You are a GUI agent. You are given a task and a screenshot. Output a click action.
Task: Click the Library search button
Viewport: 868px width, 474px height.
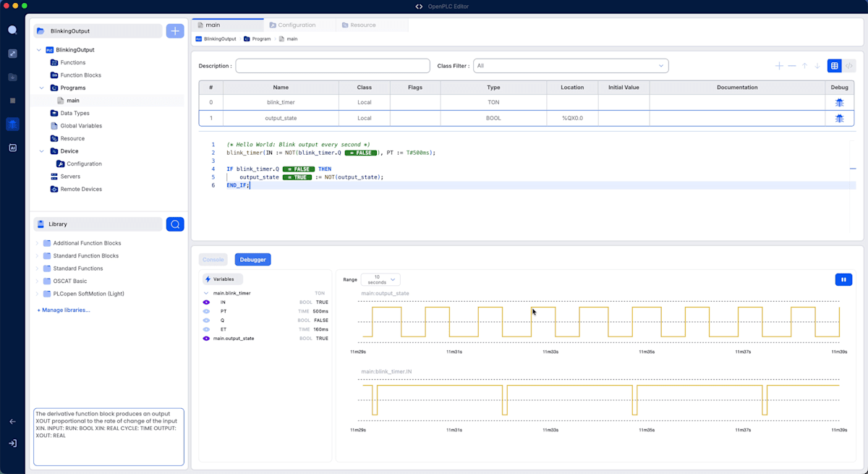pos(175,224)
